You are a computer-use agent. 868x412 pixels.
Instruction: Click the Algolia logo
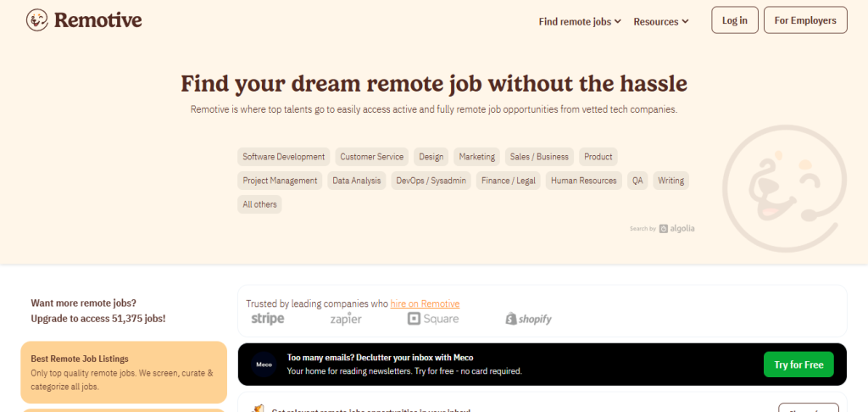tap(676, 229)
